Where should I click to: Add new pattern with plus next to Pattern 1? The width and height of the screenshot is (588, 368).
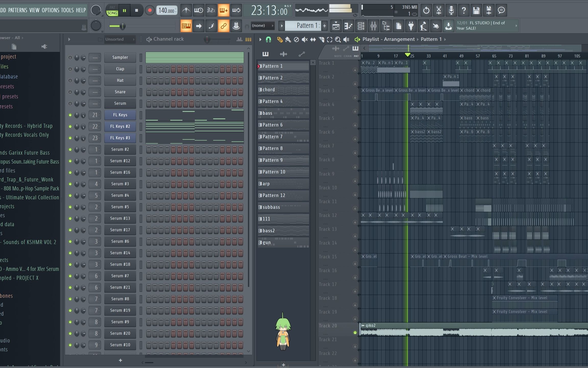(324, 26)
